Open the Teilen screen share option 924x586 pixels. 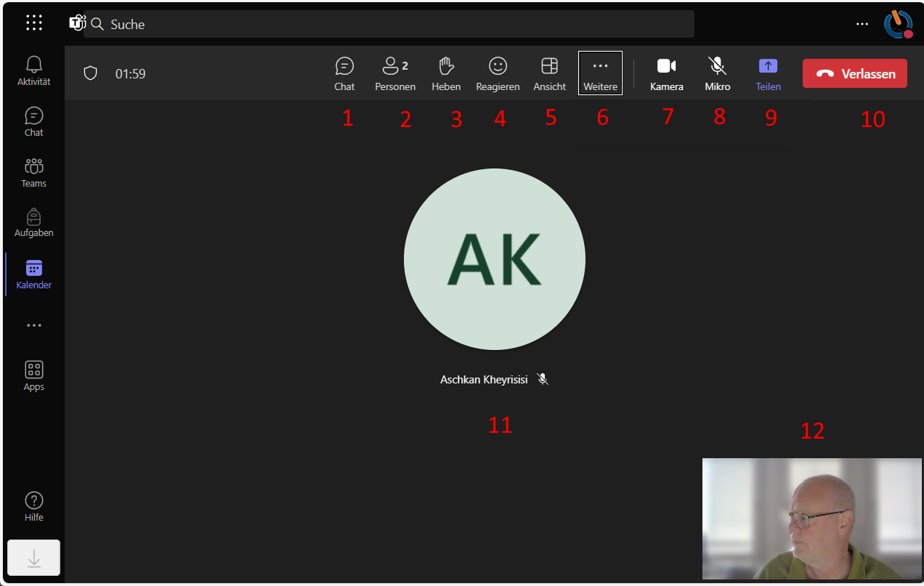(768, 73)
